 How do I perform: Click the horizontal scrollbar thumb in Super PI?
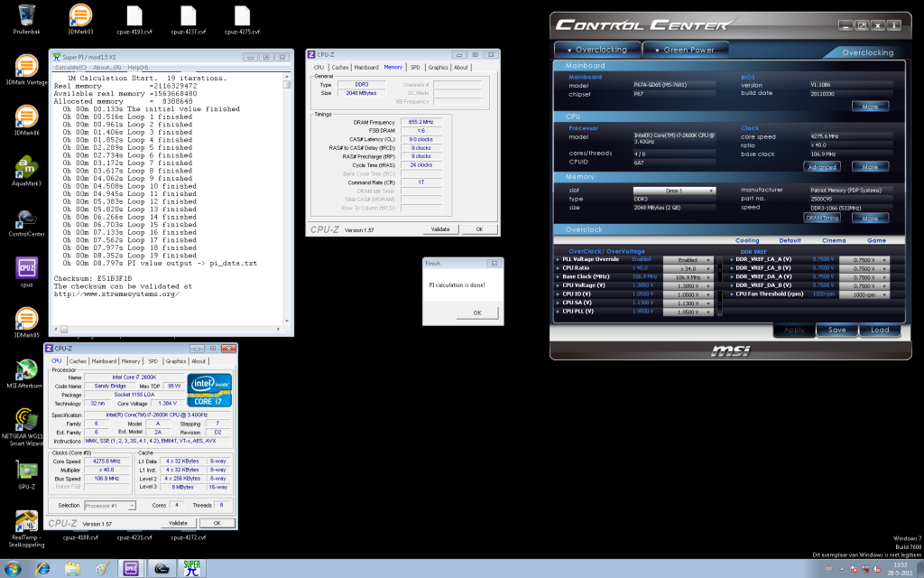click(x=64, y=329)
